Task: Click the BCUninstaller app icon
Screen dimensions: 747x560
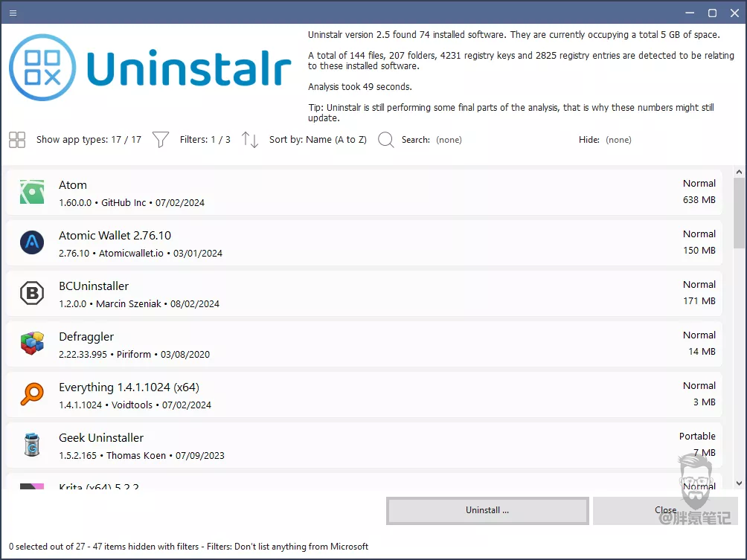Action: coord(32,293)
